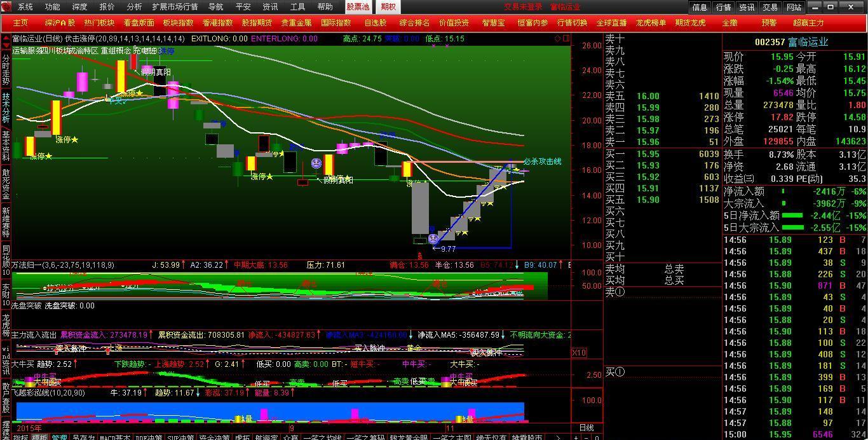The height and width of the screenshot is (440, 868).
Task: Select the 航海家 template tab
Action: point(266,436)
